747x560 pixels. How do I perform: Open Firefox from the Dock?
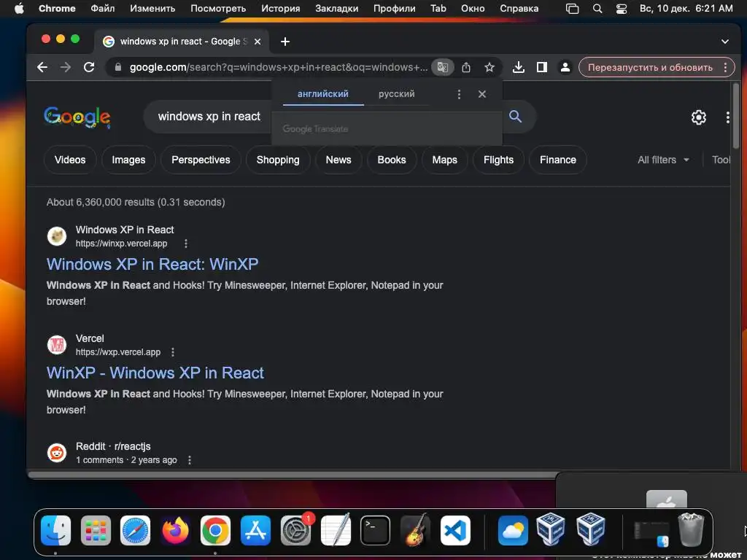coord(175,531)
